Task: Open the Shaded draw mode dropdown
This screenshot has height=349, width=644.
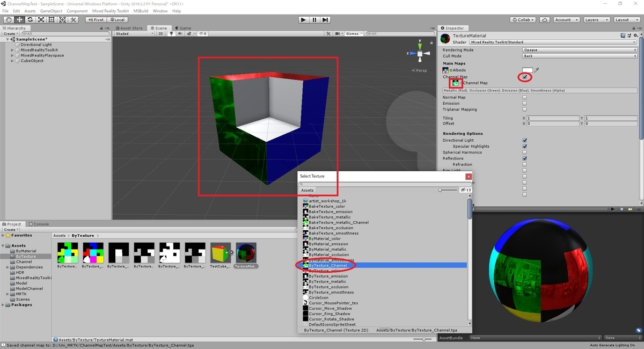Action: [135, 34]
